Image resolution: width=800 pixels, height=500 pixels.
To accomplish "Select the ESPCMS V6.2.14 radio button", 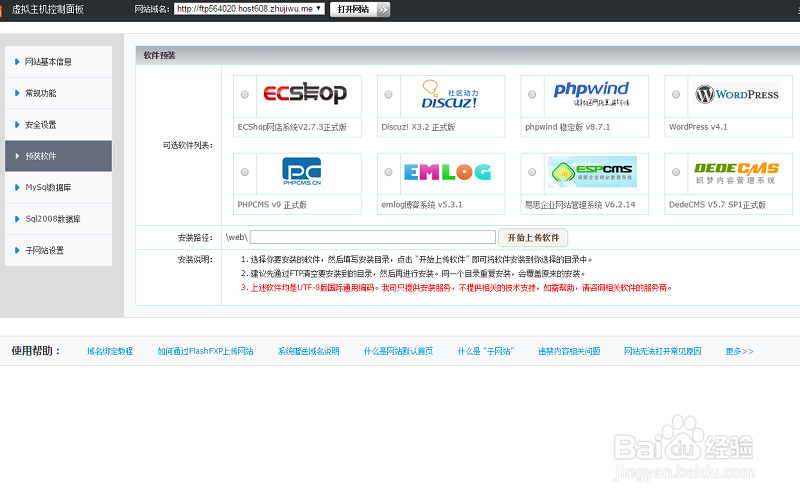I will [532, 172].
